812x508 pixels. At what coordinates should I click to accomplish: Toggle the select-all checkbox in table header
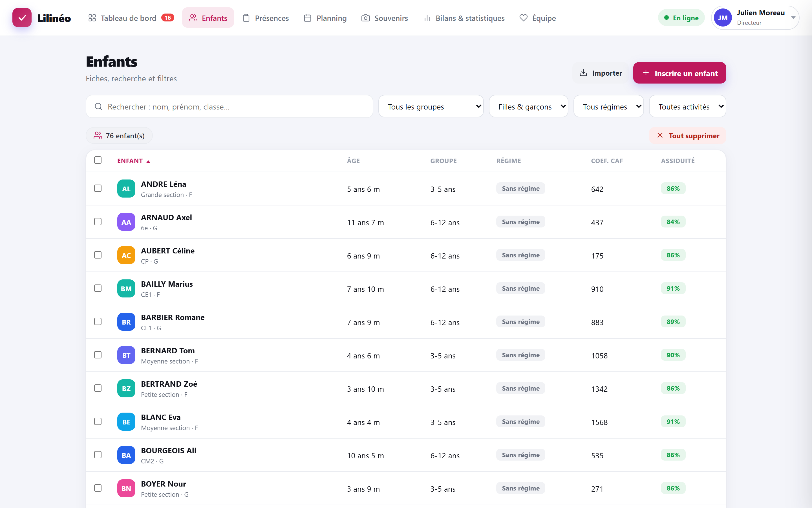pos(98,160)
